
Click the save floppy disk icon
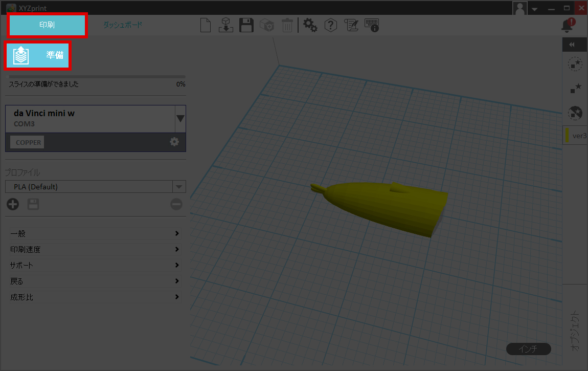click(246, 25)
